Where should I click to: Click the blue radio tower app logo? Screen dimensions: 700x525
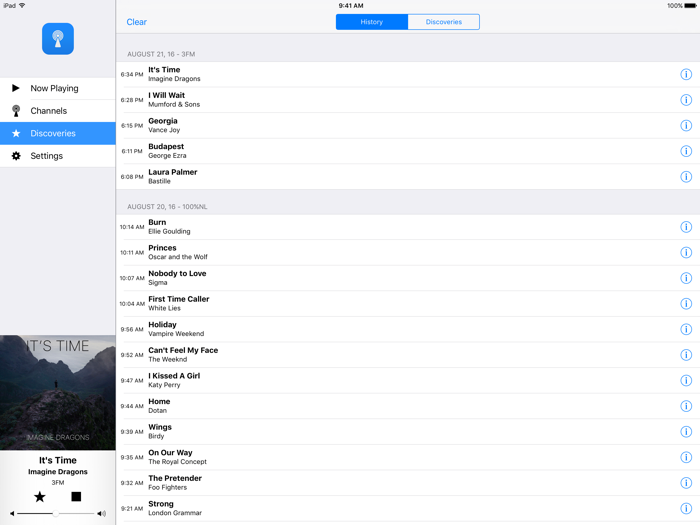click(58, 39)
